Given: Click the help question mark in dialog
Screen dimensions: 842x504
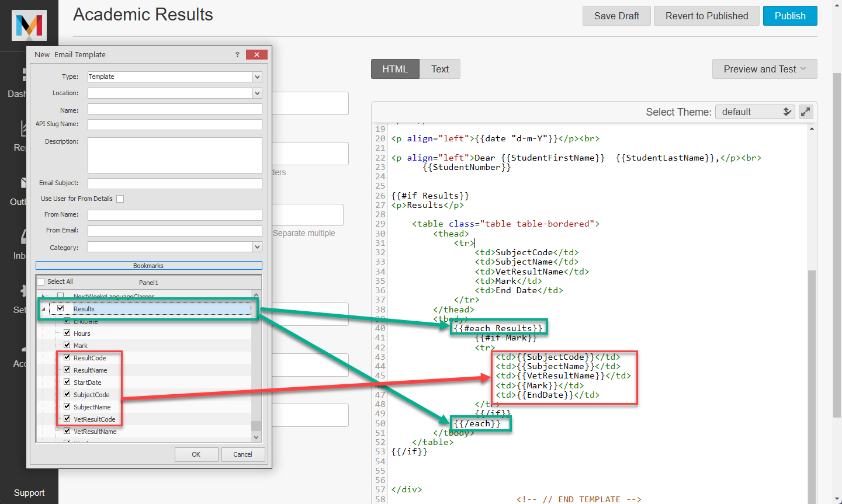Looking at the screenshot, I should 237,54.
